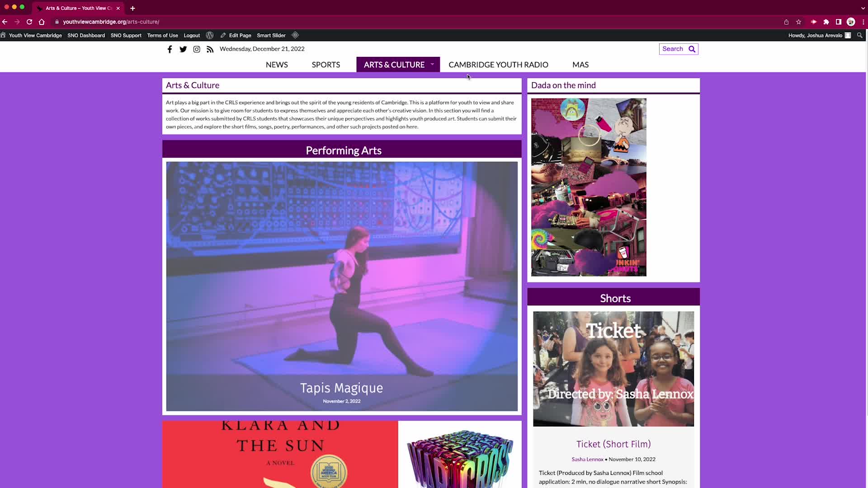The height and width of the screenshot is (488, 868).
Task: Bookmark page with the star icon
Action: [x=798, y=22]
